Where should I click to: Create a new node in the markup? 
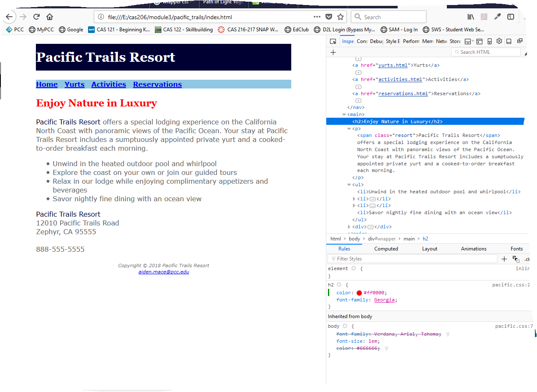point(333,52)
